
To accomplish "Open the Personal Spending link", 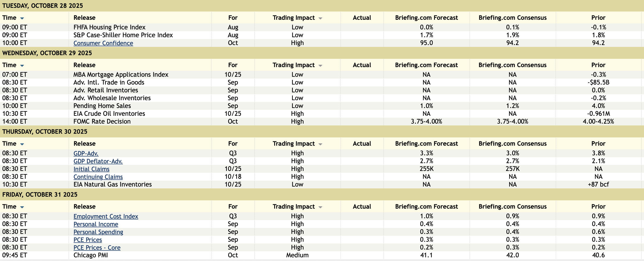I will tap(98, 232).
